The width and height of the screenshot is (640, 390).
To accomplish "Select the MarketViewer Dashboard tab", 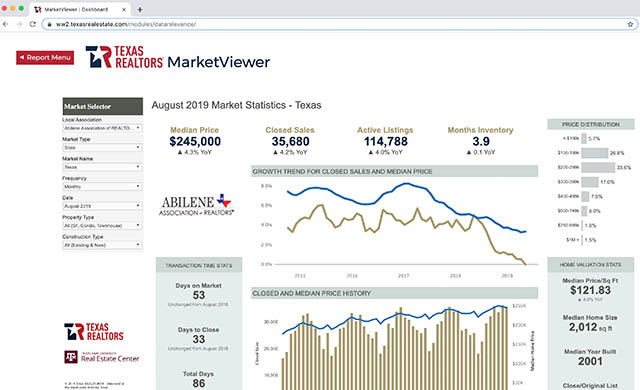I will pos(80,9).
